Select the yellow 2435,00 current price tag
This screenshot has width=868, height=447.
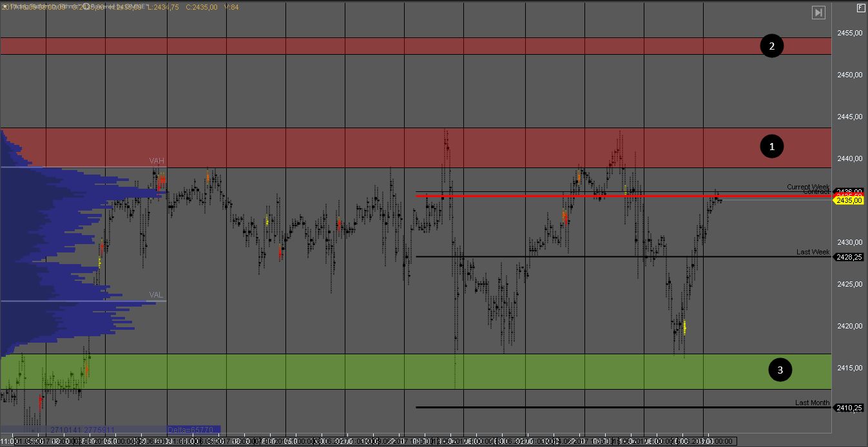[x=848, y=200]
